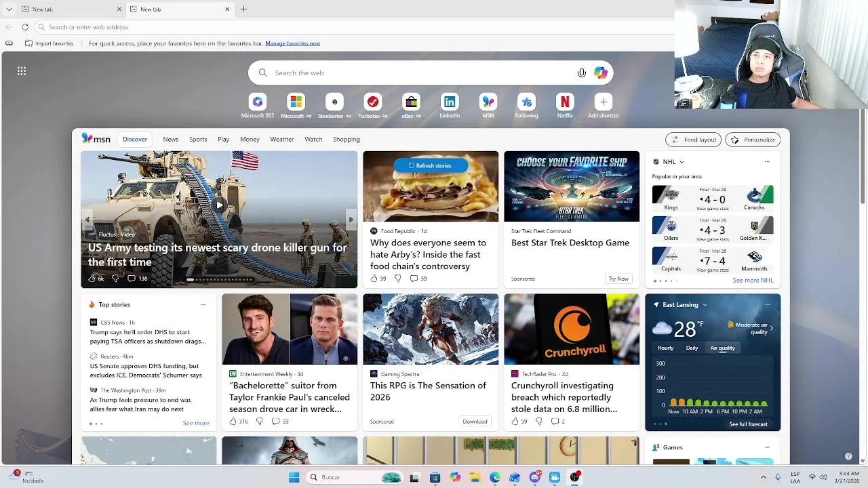Click Try Now on Star Trek ad
868x488 pixels.
point(618,279)
